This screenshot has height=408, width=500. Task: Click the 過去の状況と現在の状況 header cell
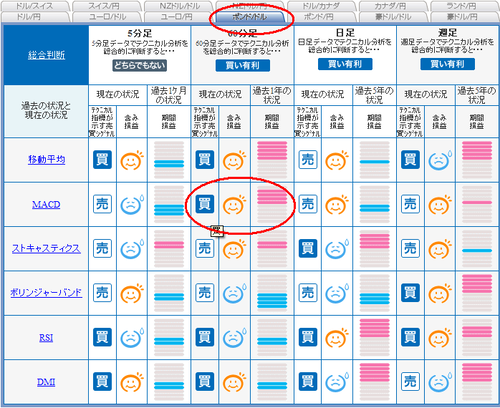click(46, 111)
